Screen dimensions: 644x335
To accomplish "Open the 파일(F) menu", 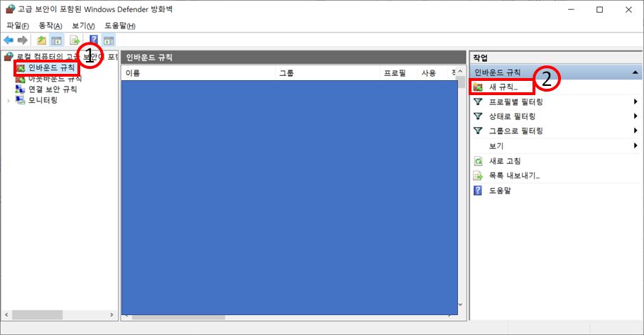I will (x=18, y=26).
